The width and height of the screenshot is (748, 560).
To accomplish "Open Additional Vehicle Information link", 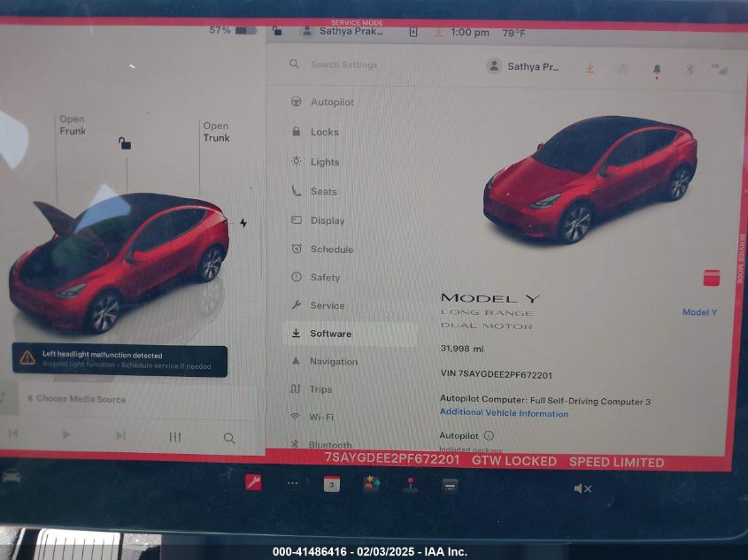I will tap(504, 413).
